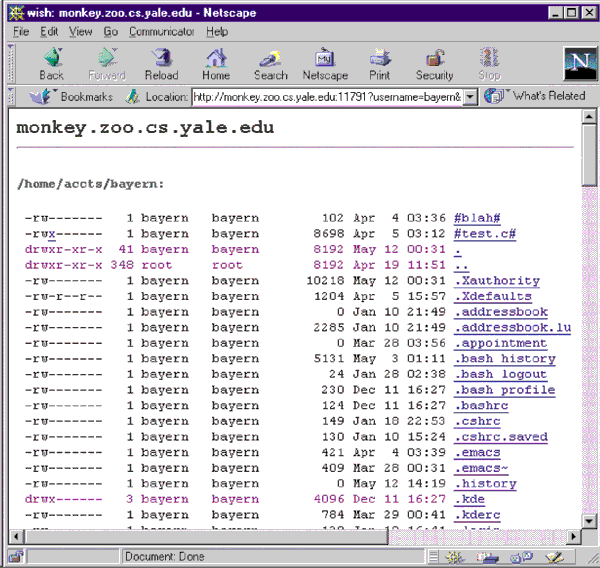The height and width of the screenshot is (568, 600).
Task: Open Security info from the toolbar
Action: click(434, 64)
